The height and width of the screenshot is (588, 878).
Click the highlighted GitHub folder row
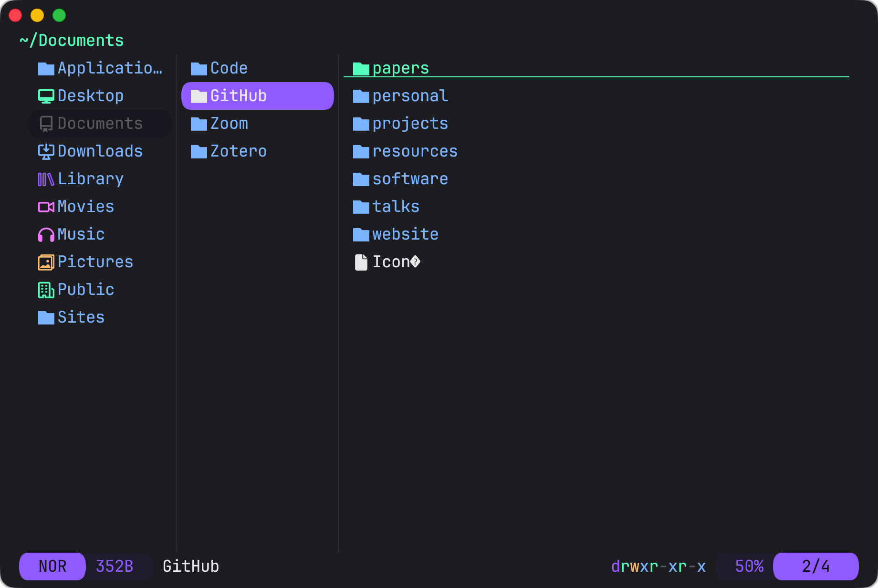[x=257, y=96]
